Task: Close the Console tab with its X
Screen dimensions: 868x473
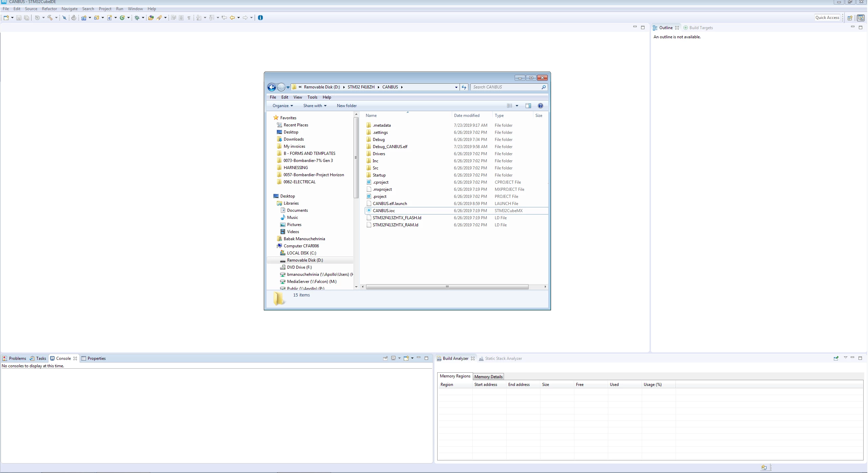Action: pyautogui.click(x=75, y=358)
